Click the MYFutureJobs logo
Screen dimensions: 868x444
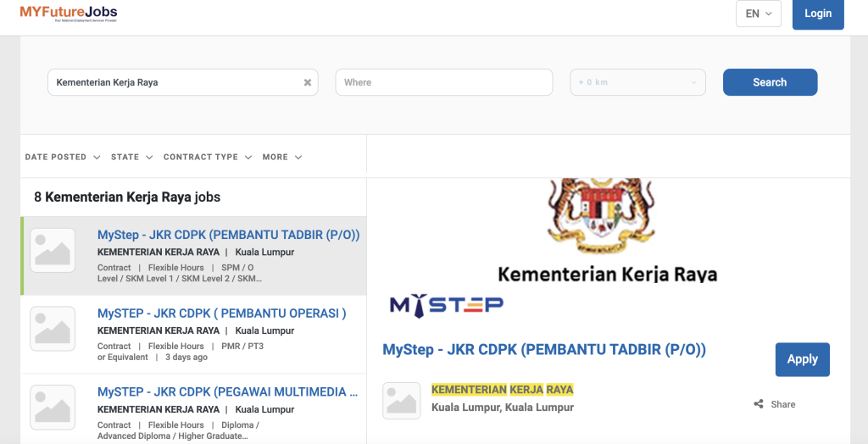[x=69, y=13]
